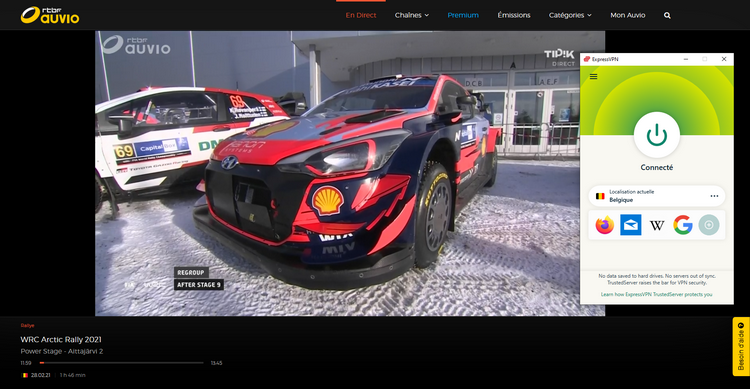This screenshot has height=389, width=750.
Task: Open Mon Auvio account page
Action: (x=628, y=15)
